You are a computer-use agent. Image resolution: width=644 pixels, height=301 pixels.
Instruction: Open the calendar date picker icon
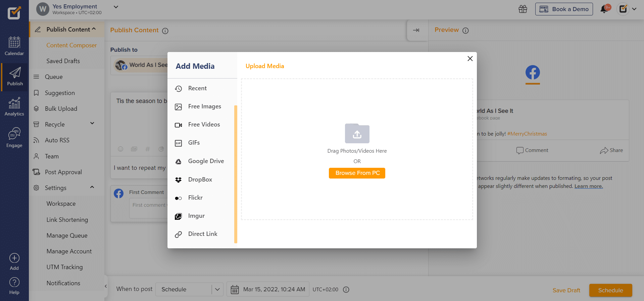pyautogui.click(x=235, y=290)
